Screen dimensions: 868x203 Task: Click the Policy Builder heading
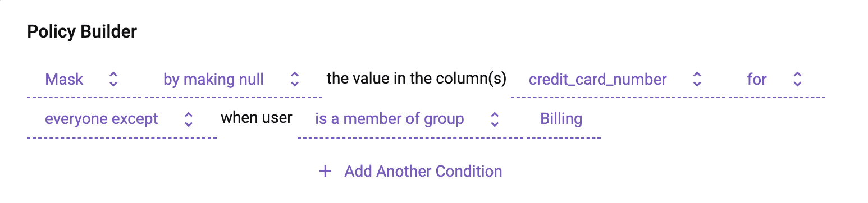(82, 32)
